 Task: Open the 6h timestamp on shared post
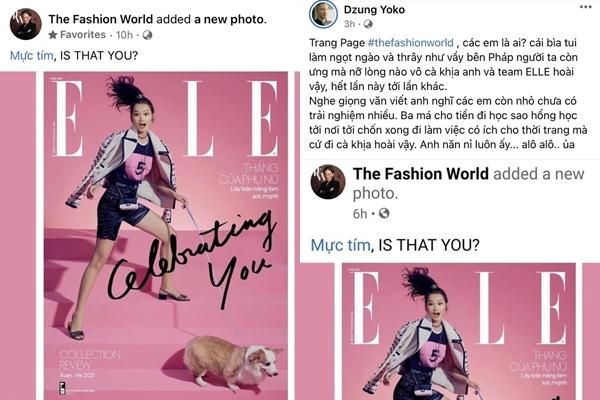(360, 214)
